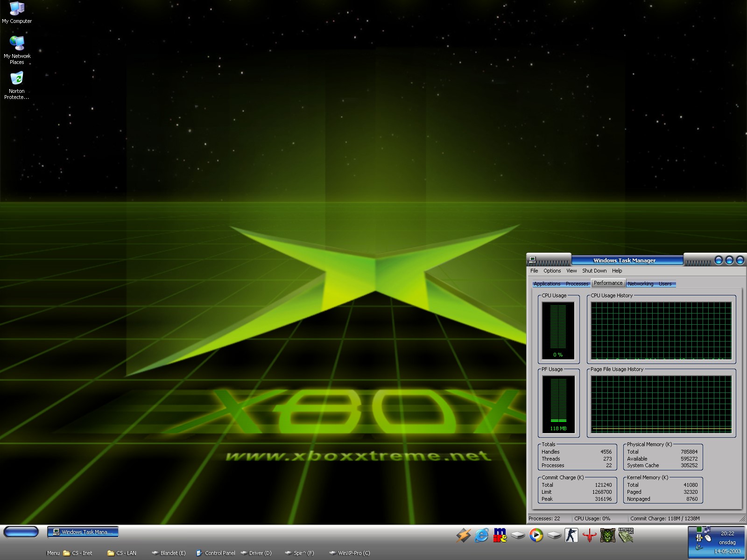
Task: Switch to the Processes tab
Action: pos(577,284)
